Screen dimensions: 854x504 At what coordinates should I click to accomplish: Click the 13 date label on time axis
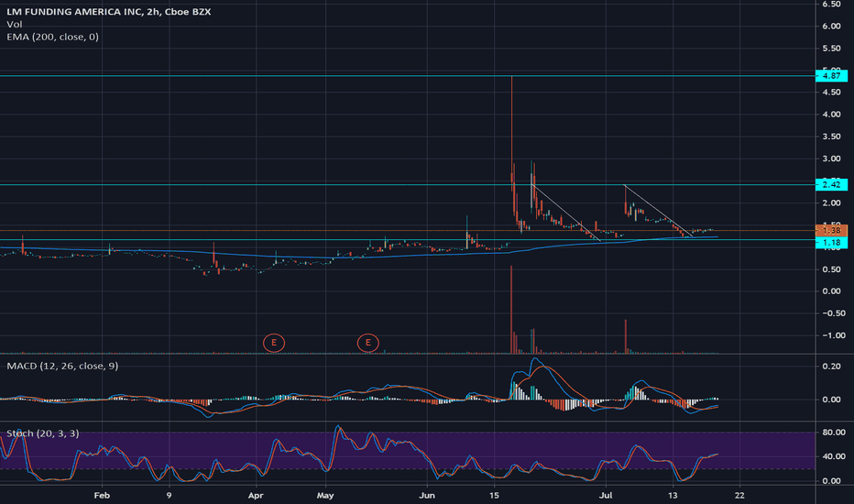[673, 495]
